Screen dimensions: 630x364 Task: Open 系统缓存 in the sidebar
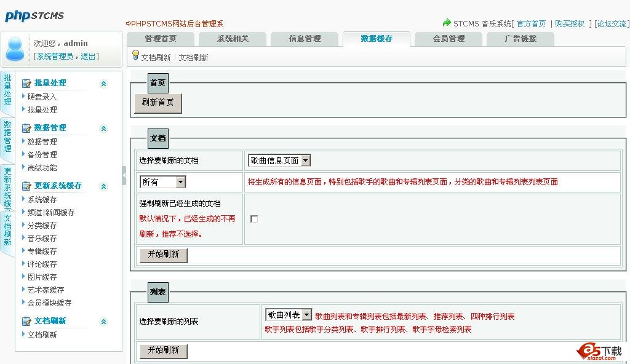(x=42, y=200)
